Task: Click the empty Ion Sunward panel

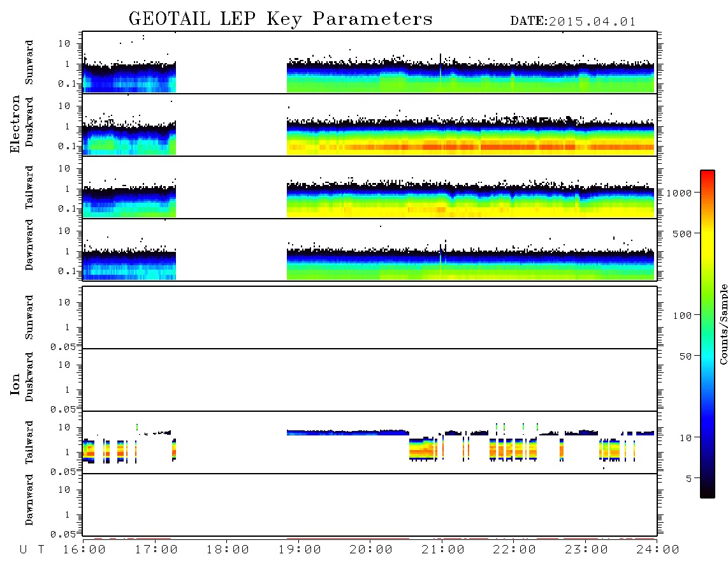Action: pos(370,317)
